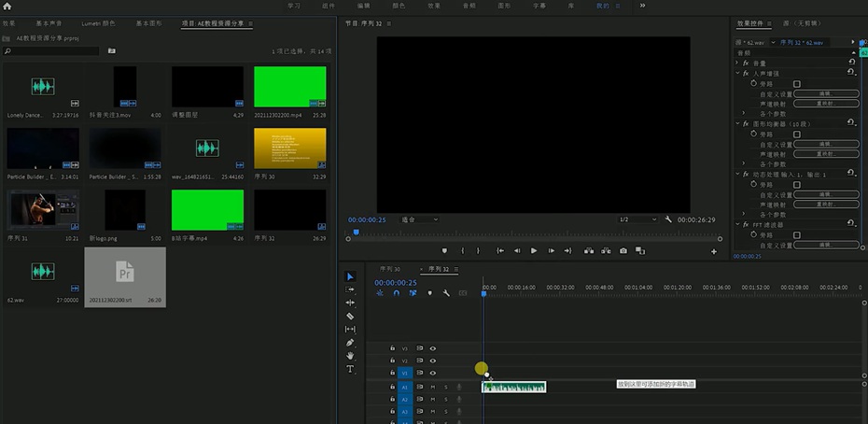This screenshot has width=868, height=424.
Task: Select the Selection tool arrow
Action: click(350, 276)
